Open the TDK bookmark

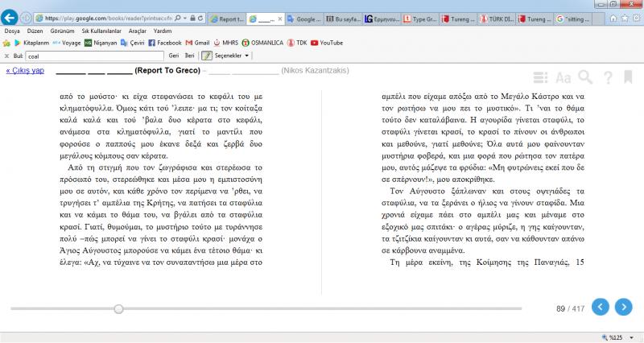(297, 43)
